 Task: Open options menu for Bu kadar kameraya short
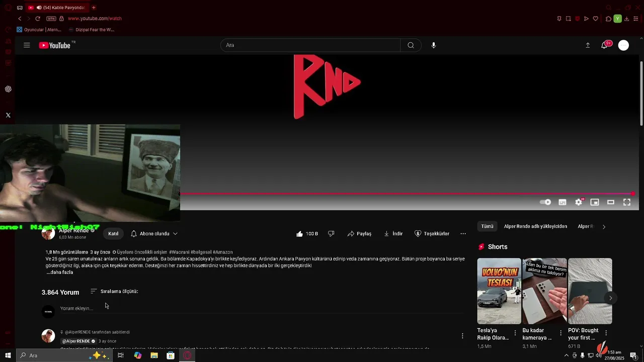[561, 333]
